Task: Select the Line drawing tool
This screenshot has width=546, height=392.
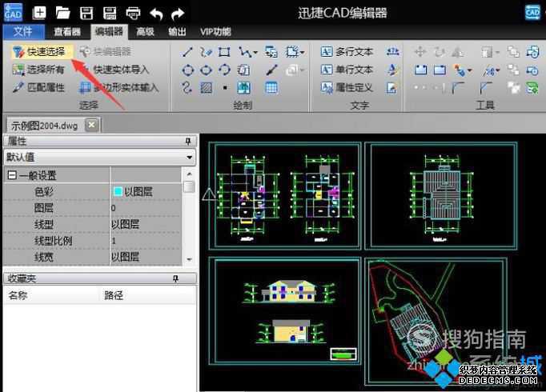Action: [187, 52]
